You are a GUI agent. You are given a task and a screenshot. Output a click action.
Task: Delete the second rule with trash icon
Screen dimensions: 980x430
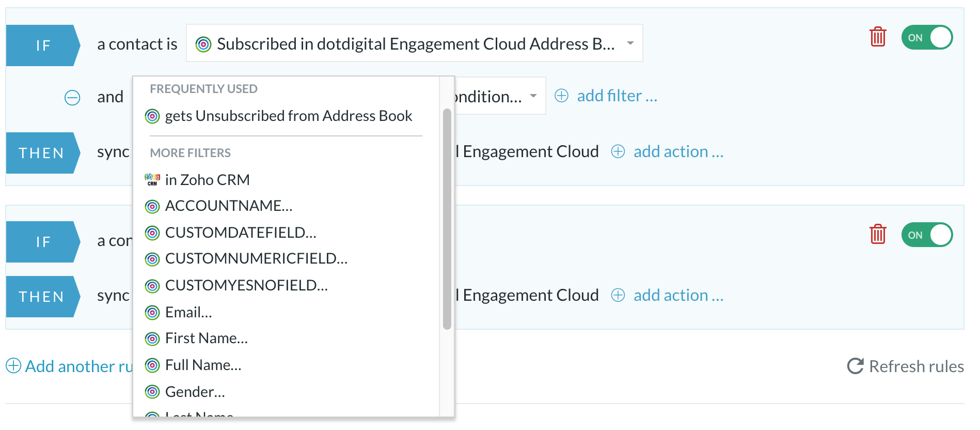(878, 234)
